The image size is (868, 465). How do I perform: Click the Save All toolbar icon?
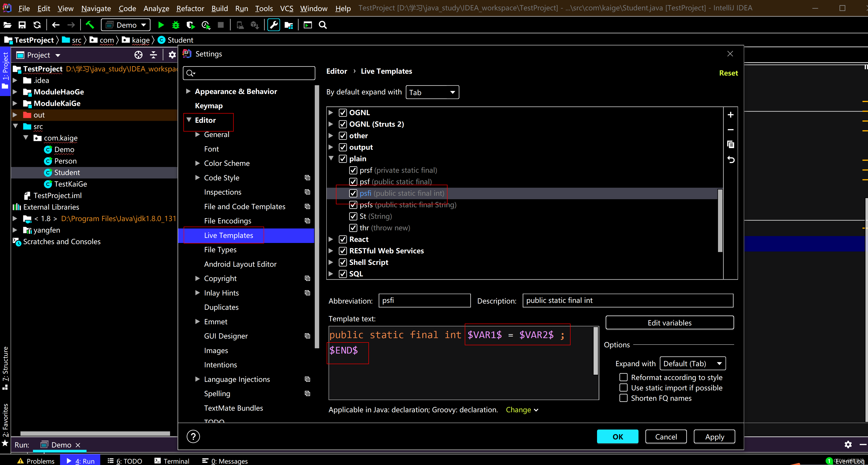click(22, 25)
